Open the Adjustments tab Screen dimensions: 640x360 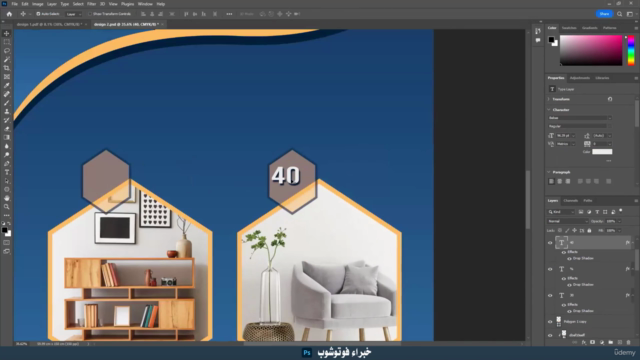[x=580, y=78]
